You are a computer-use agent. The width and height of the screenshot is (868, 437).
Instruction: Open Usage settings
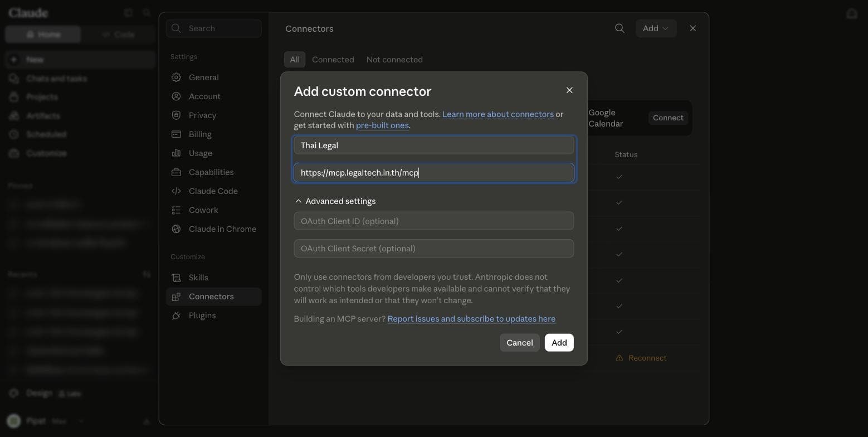pos(214,153)
